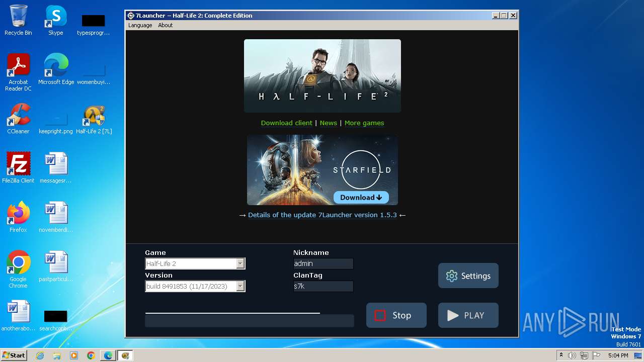644x362 pixels.
Task: Click the Half-Life 2 banner image
Action: 323,76
